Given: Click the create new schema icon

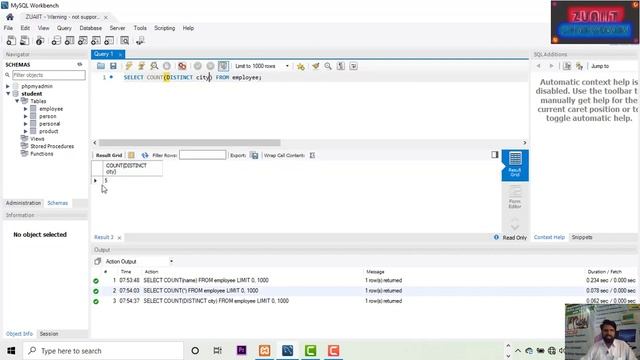Looking at the screenshot, I should tap(56, 40).
